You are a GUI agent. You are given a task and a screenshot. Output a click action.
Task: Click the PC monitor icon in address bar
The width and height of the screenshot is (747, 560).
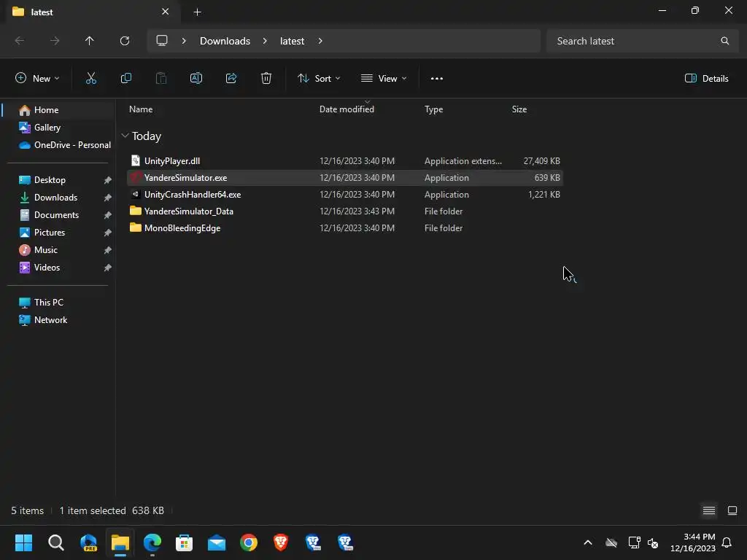coord(162,41)
